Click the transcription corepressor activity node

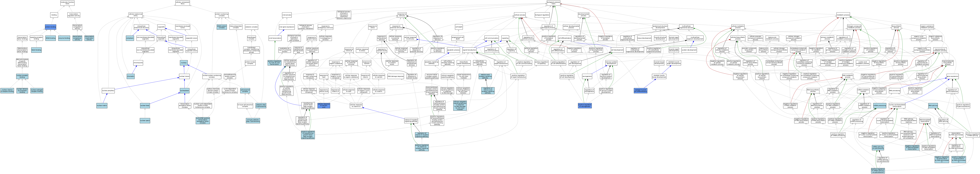pyautogui.click(x=77, y=38)
